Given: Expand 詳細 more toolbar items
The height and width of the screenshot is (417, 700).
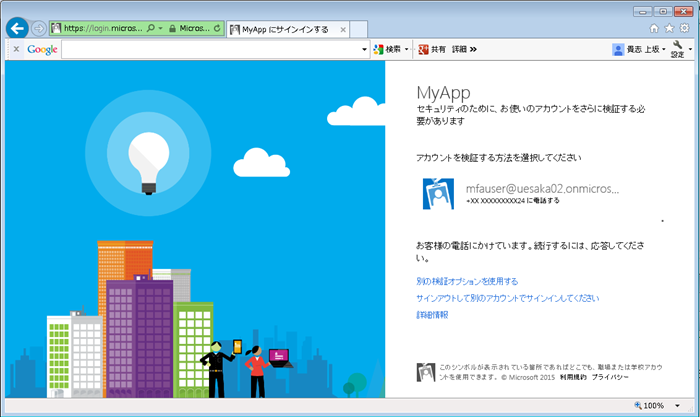Looking at the screenshot, I should (464, 49).
